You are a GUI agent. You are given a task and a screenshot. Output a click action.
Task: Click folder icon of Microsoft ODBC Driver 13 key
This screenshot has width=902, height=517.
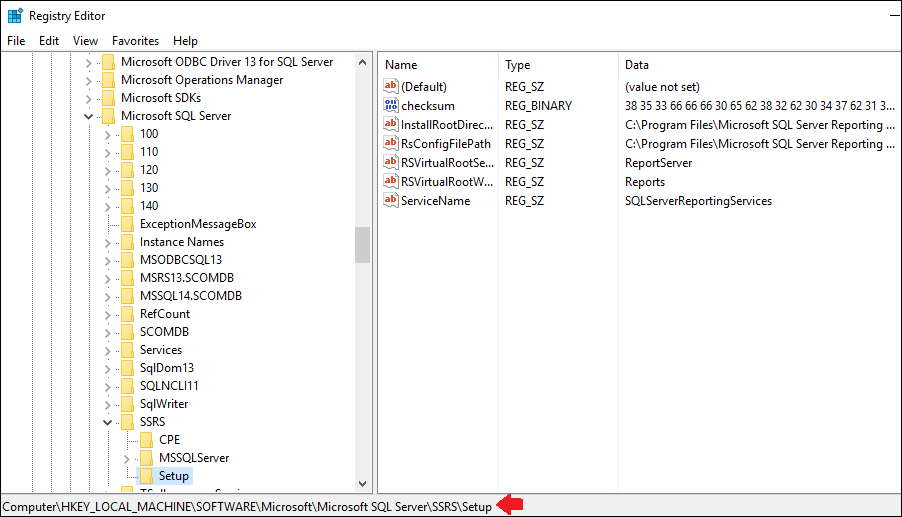(108, 62)
